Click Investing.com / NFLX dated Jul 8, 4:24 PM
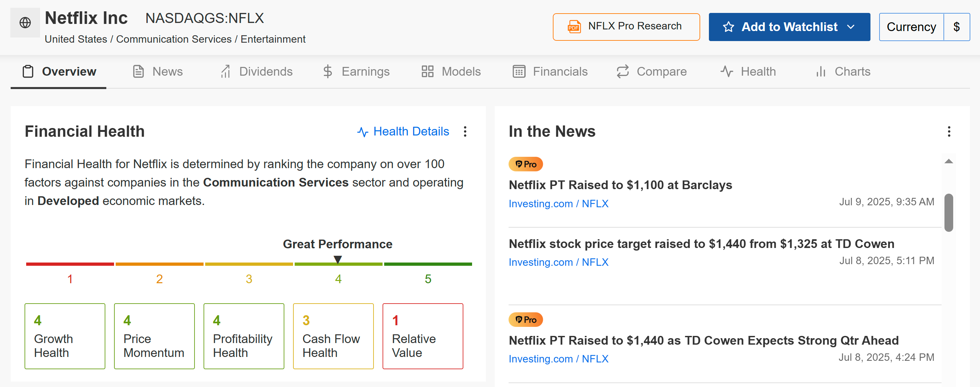Screen dimensions: 980x387 (x=558, y=359)
